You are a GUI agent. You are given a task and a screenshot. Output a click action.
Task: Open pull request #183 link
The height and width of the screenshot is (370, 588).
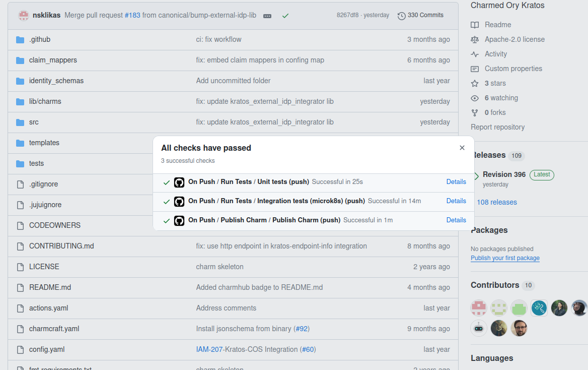(132, 15)
